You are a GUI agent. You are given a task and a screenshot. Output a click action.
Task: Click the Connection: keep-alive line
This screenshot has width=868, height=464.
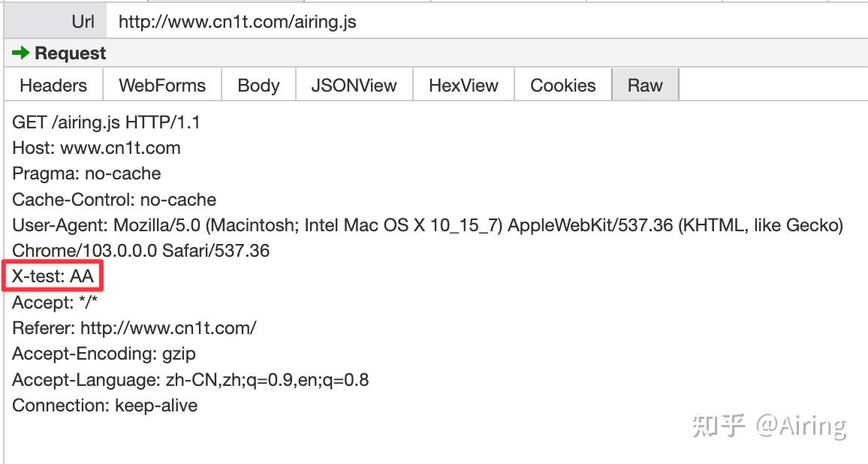point(104,405)
